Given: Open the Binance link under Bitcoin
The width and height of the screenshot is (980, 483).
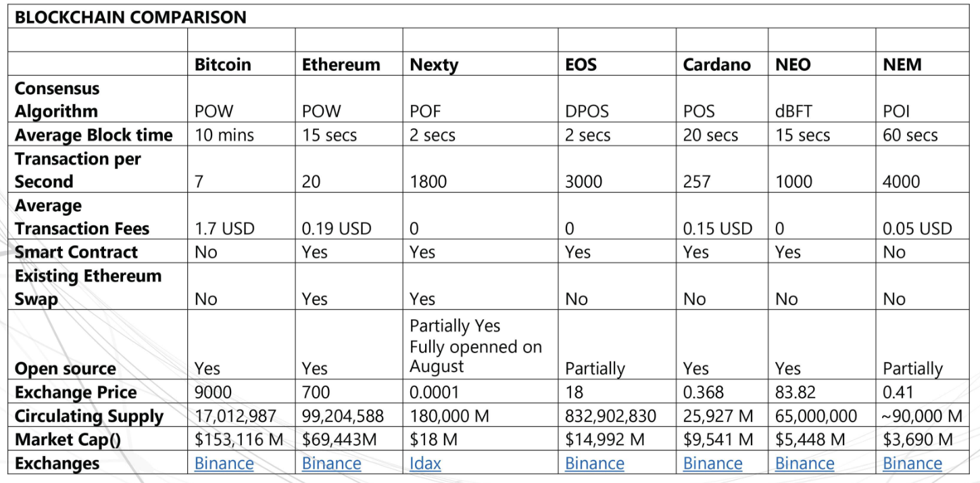Looking at the screenshot, I should [224, 463].
